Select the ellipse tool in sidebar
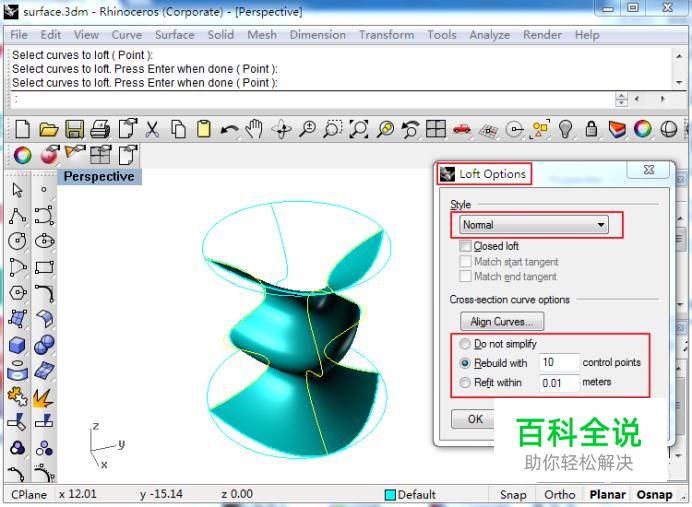 44,241
